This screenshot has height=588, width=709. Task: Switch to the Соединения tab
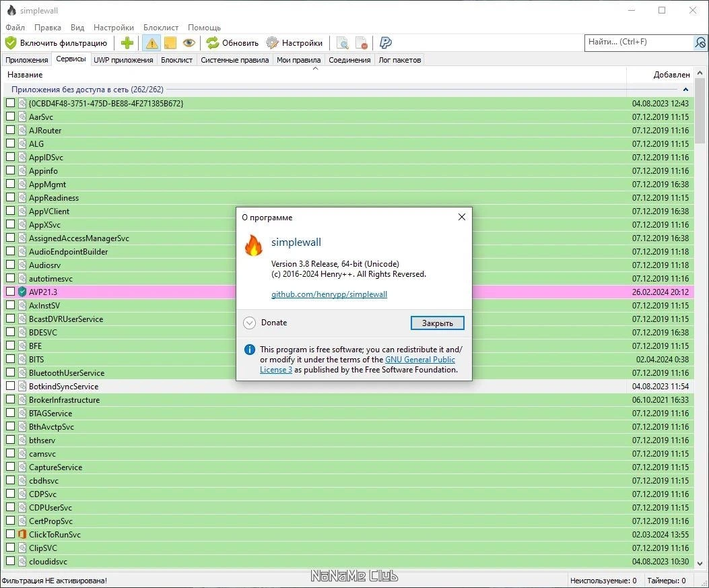[x=349, y=60]
